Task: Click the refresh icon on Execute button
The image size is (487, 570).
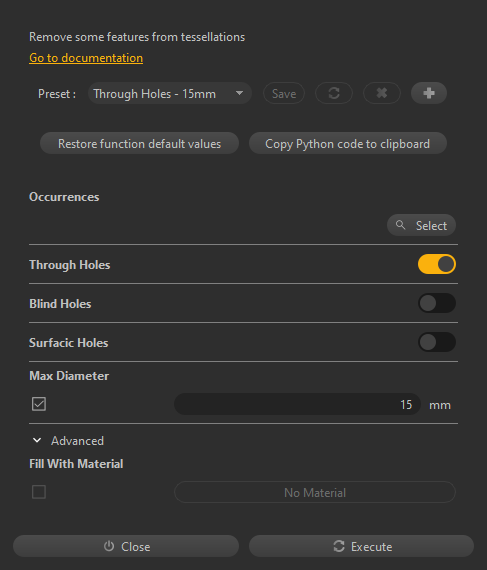Action: pyautogui.click(x=339, y=546)
